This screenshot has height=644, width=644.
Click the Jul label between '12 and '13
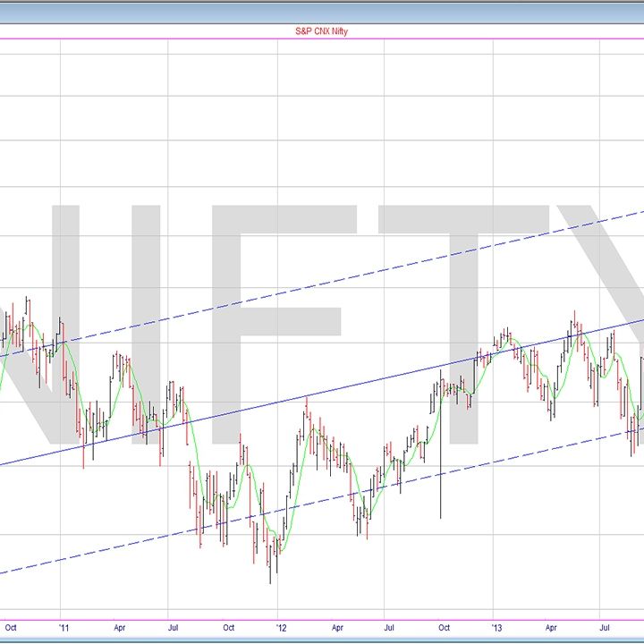pyautogui.click(x=391, y=628)
